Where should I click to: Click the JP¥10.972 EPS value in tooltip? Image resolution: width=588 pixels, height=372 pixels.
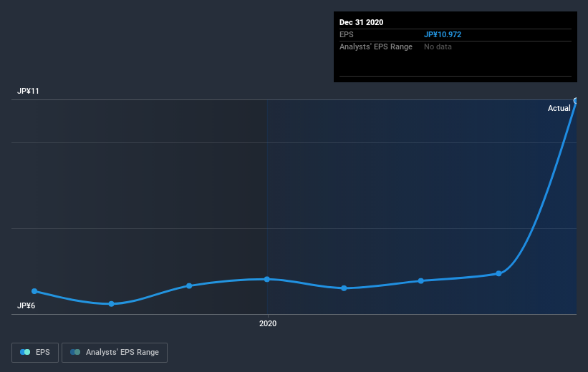pos(443,34)
